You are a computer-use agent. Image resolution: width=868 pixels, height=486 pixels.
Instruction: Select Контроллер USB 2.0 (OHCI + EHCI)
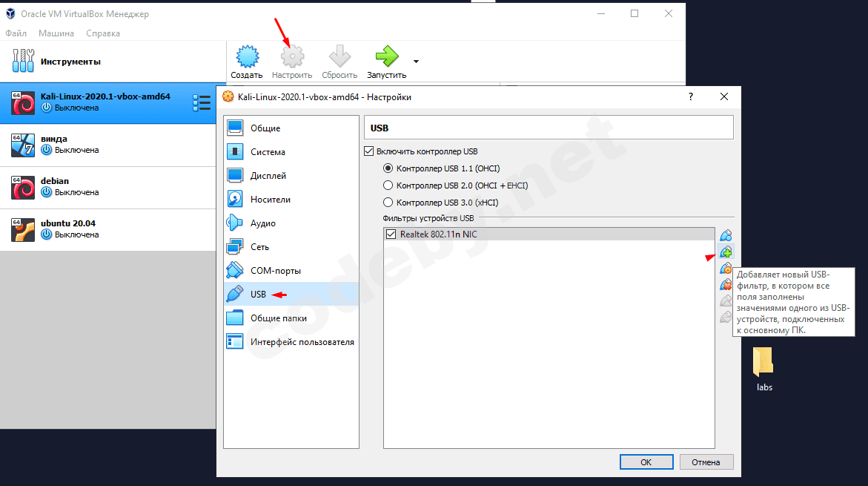388,185
